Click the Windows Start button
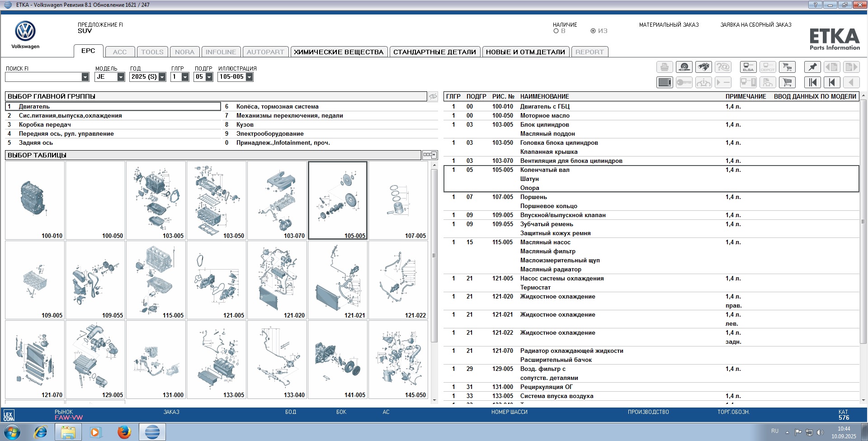This screenshot has height=441, width=868. [x=12, y=432]
